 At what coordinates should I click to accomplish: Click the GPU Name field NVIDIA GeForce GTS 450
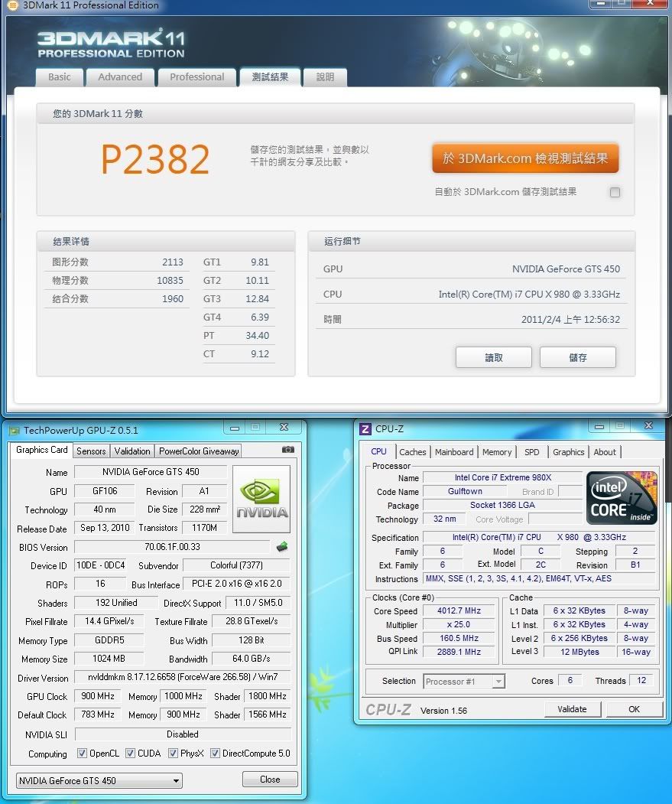[151, 472]
